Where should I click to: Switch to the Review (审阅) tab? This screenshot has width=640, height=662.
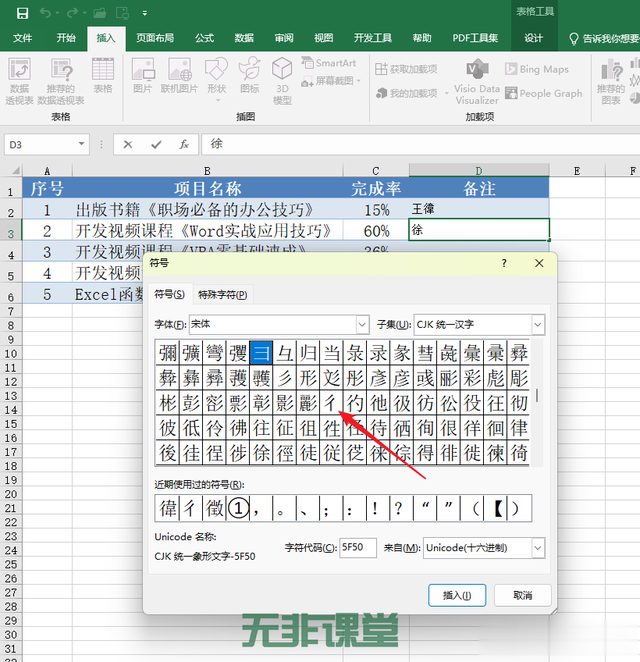[284, 38]
